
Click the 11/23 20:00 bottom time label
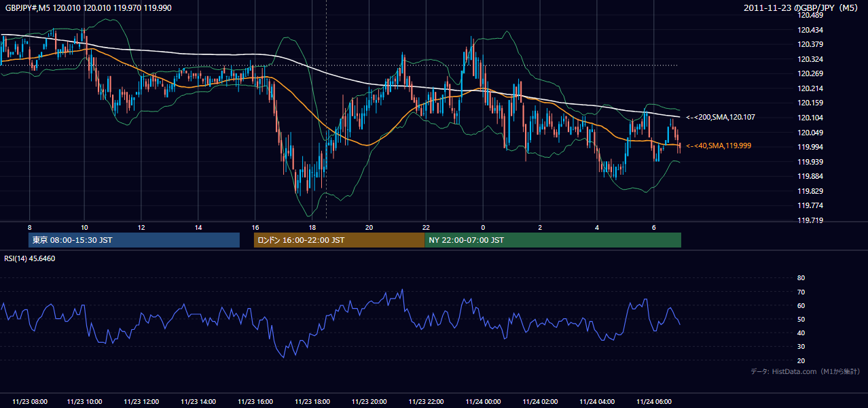point(369,401)
